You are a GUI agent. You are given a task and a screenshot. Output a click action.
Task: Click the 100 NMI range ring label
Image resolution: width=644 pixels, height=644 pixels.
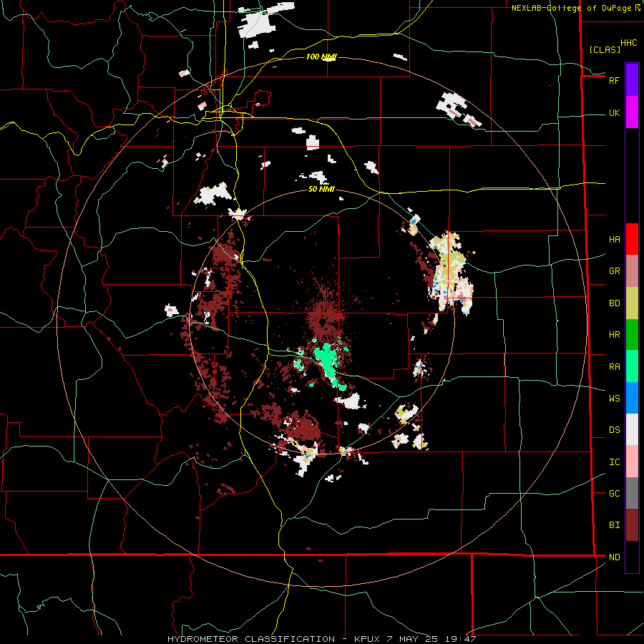321,57
